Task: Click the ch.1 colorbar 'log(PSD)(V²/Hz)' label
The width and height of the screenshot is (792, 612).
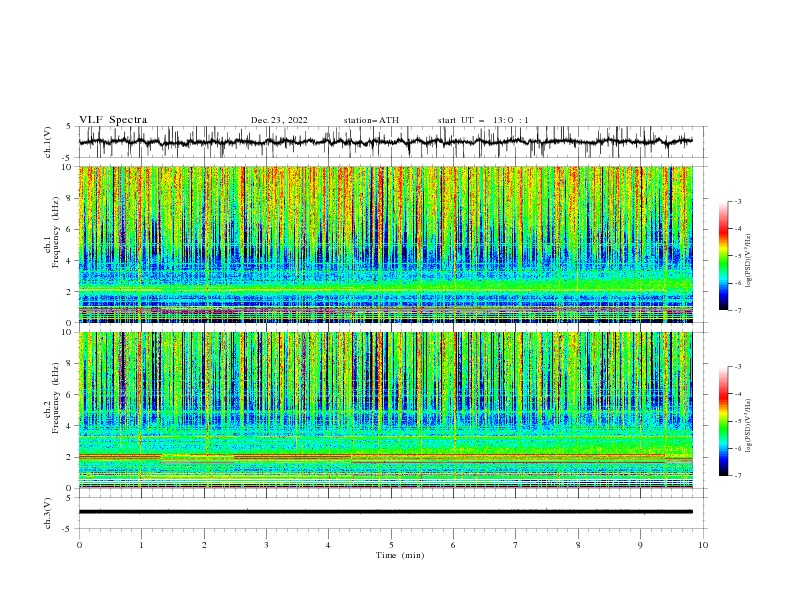Action: click(748, 261)
